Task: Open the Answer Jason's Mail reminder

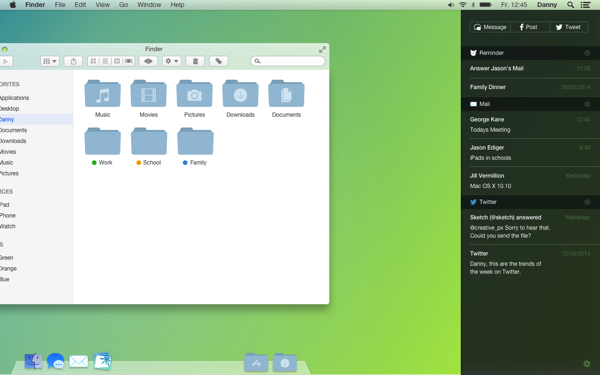Action: (530, 68)
